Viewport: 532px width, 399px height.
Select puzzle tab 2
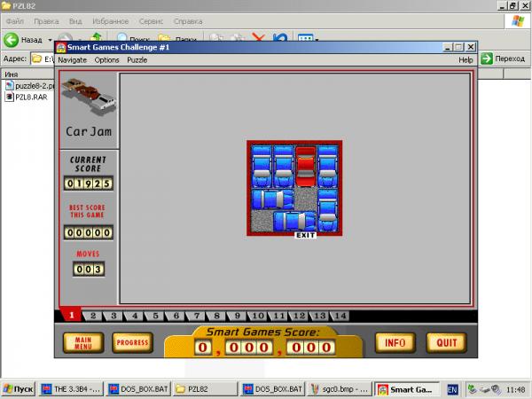coord(93,317)
